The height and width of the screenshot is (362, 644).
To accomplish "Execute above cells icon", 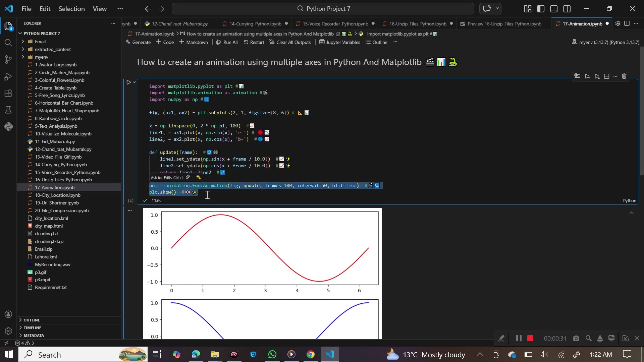I will pos(587,76).
